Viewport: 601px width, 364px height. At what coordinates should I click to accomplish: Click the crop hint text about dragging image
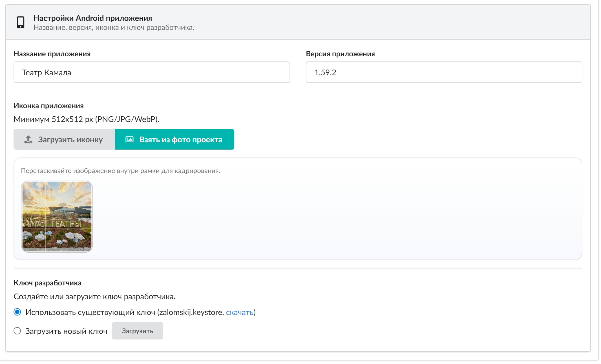coord(120,171)
